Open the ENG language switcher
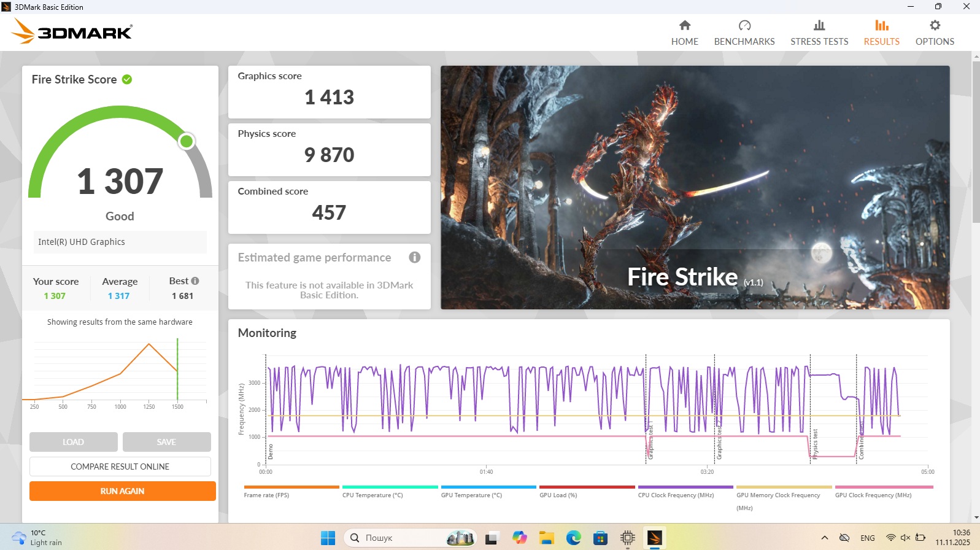Image resolution: width=980 pixels, height=550 pixels. [x=867, y=538]
